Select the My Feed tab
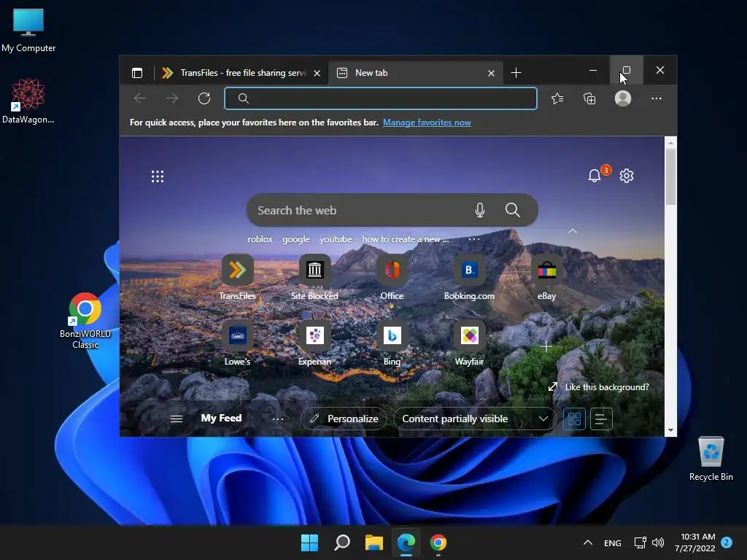 pyautogui.click(x=221, y=418)
